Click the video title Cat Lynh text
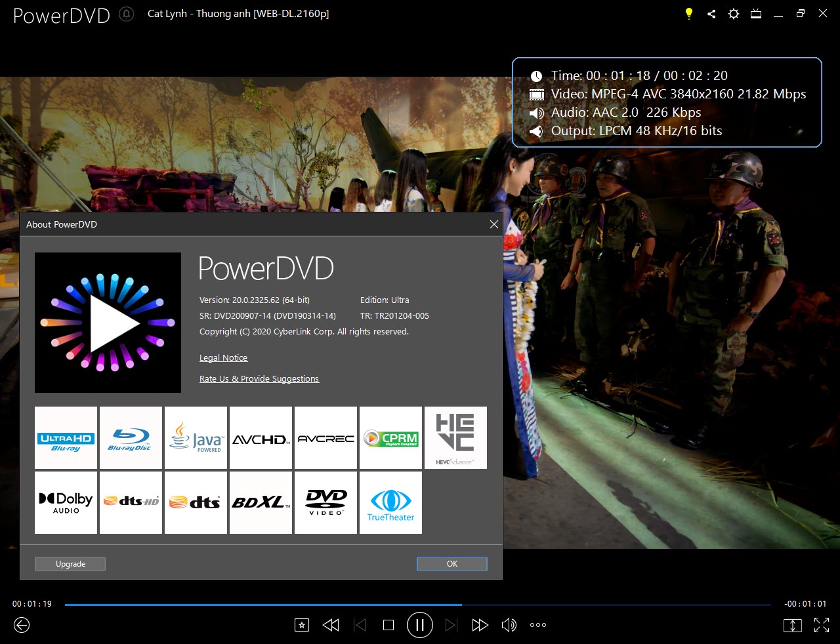The image size is (840, 644). click(238, 14)
